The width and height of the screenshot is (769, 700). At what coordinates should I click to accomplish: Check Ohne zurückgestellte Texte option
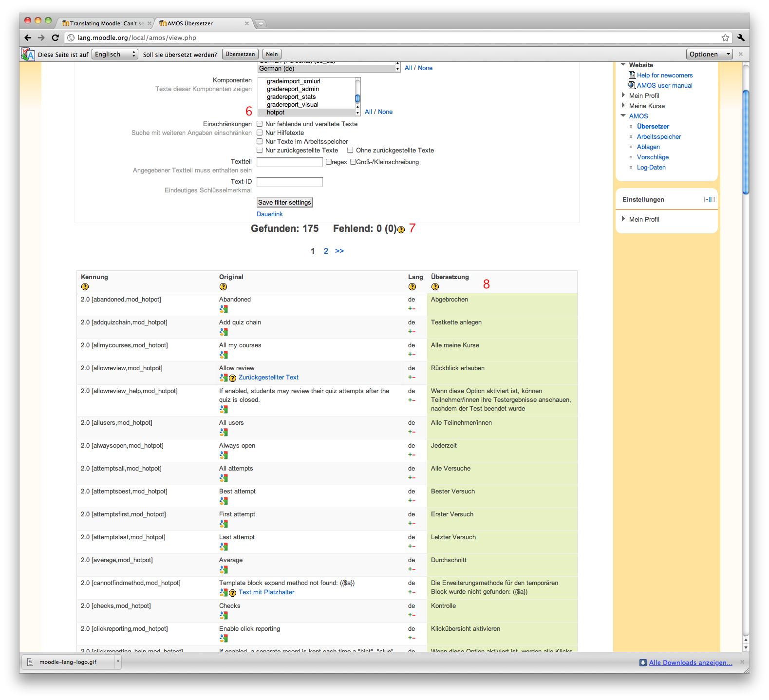(x=350, y=150)
